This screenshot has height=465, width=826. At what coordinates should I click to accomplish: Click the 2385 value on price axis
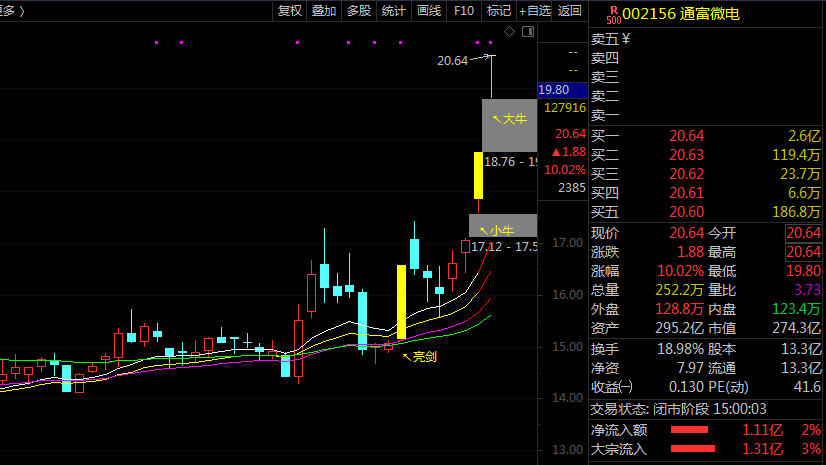pos(572,187)
